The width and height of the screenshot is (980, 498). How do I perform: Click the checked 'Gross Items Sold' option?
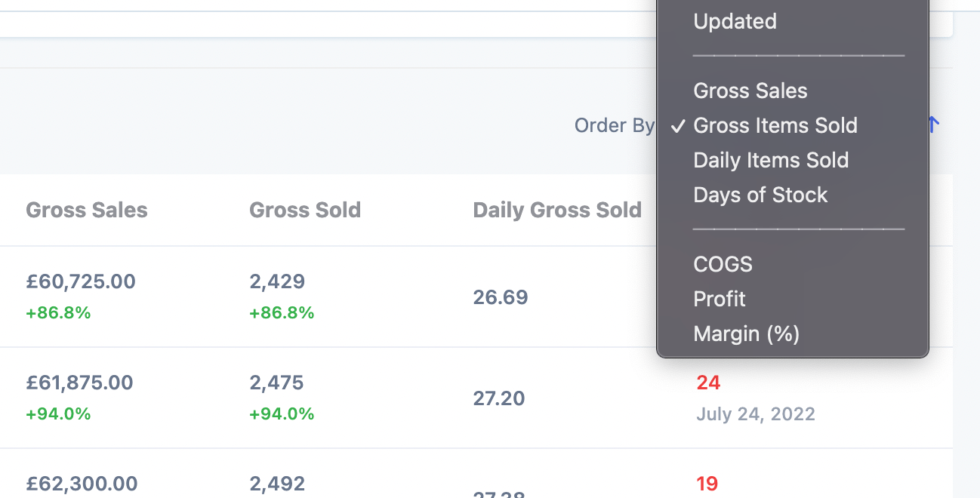click(x=775, y=125)
